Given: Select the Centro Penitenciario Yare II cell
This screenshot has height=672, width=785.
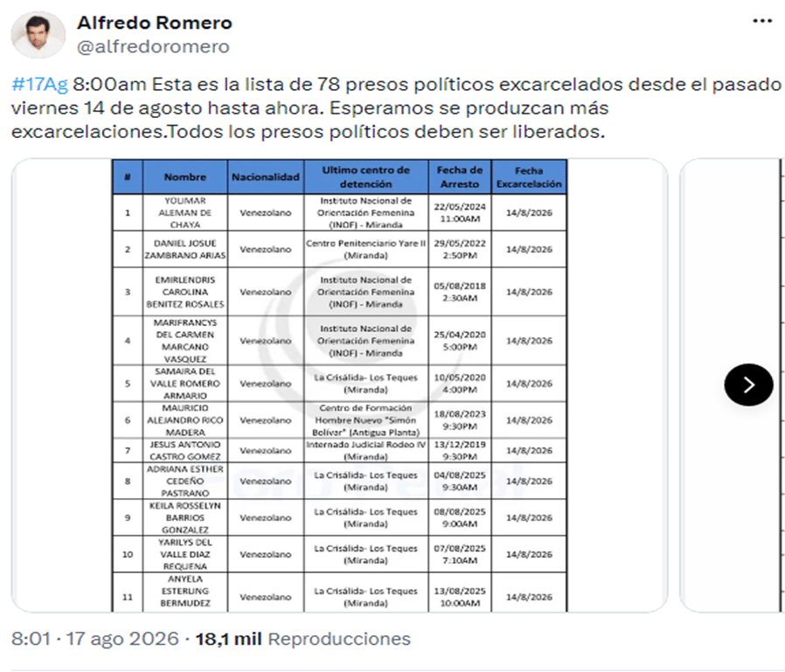Looking at the screenshot, I should (366, 249).
